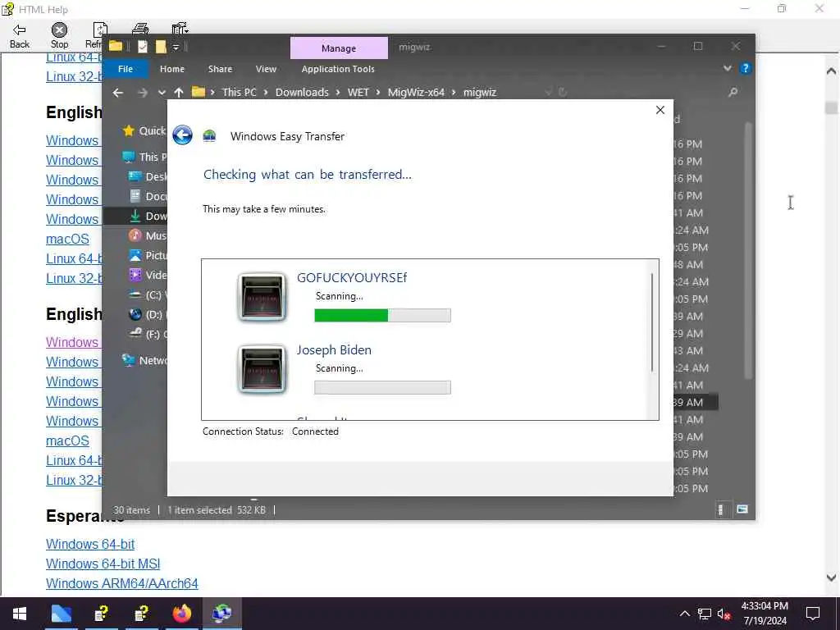Open the View ribbon tab
The image size is (840, 630).
[266, 69]
